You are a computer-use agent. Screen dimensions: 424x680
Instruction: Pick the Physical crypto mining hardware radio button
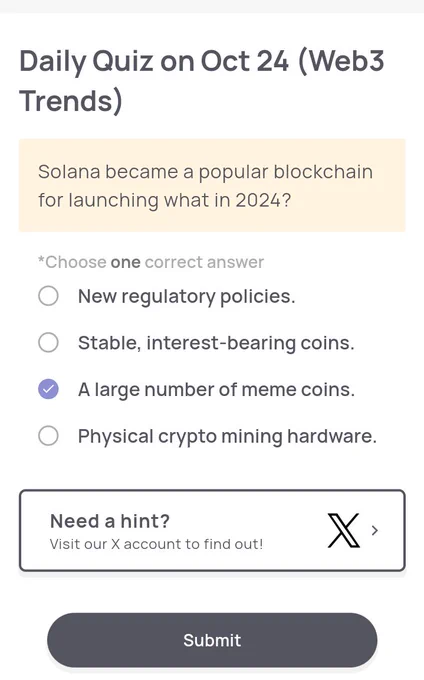48,435
